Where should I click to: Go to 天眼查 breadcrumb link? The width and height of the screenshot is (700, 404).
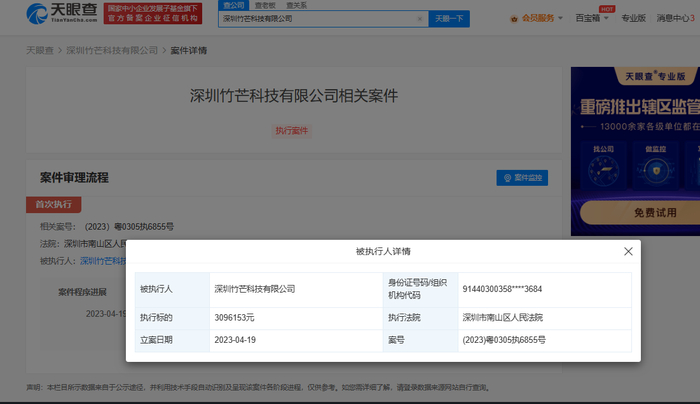coord(40,50)
